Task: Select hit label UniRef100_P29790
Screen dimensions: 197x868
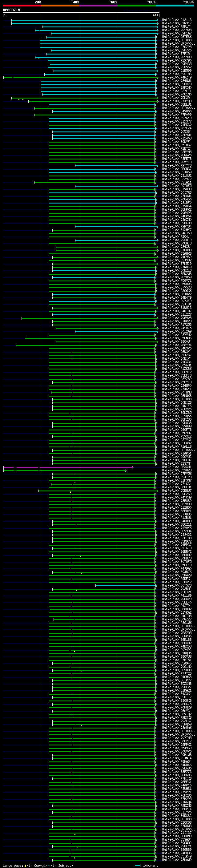Action: (x=176, y=61)
